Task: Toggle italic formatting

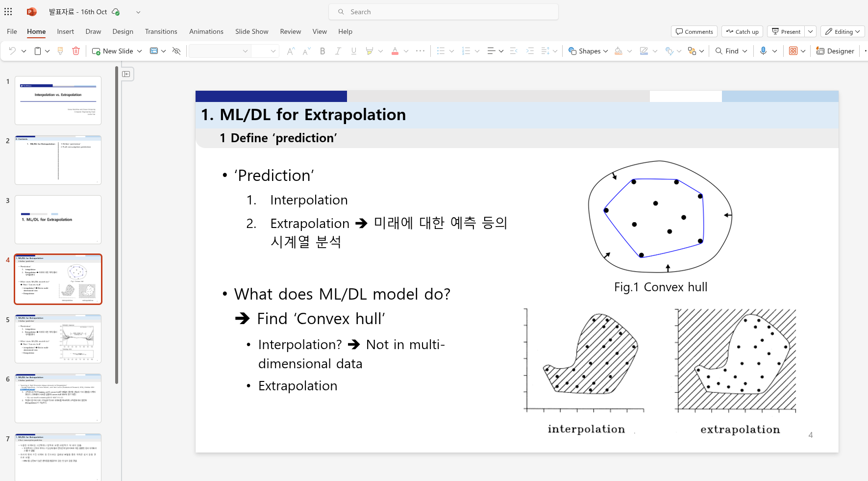Action: pyautogui.click(x=338, y=51)
